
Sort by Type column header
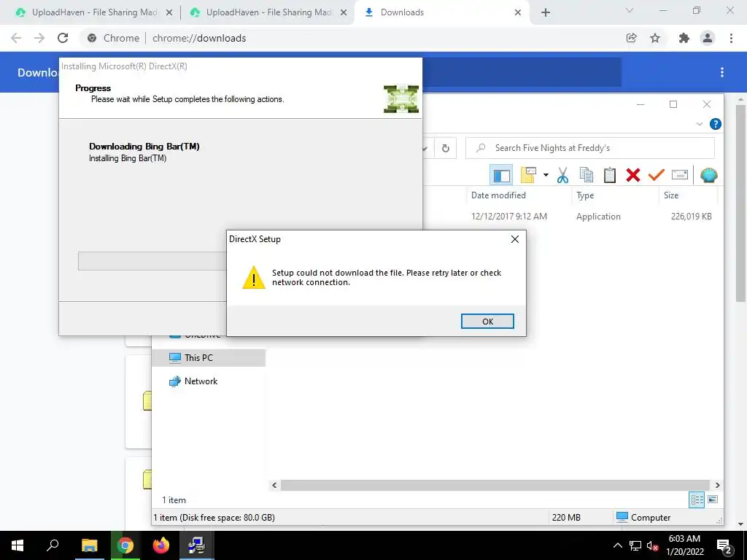click(x=585, y=195)
